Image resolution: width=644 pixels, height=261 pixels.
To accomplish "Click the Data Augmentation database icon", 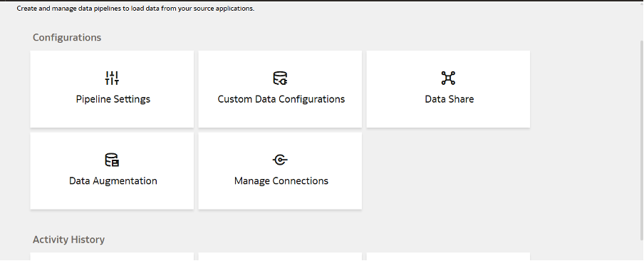I will [x=112, y=160].
